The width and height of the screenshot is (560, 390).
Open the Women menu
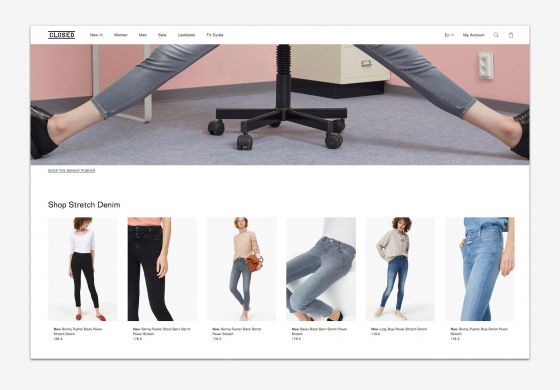point(121,35)
